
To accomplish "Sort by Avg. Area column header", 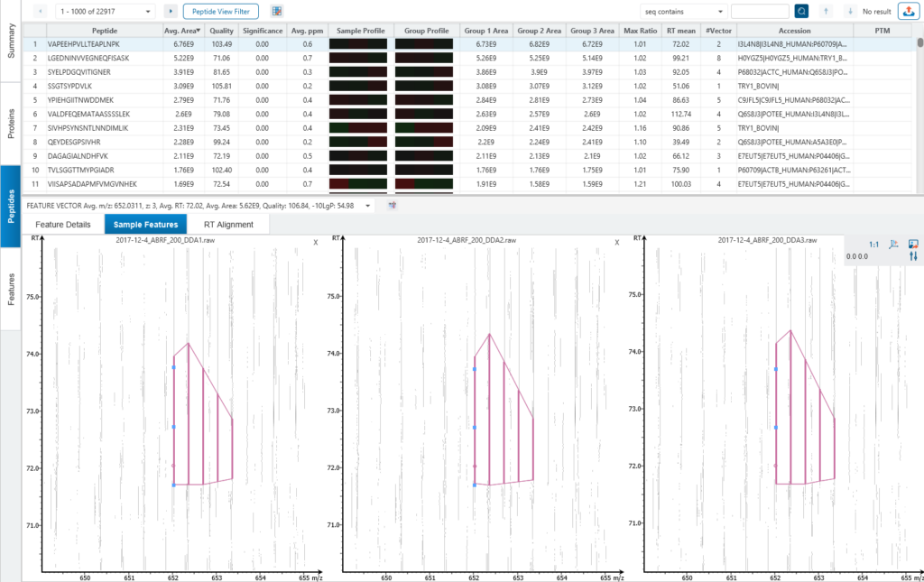I will pyautogui.click(x=182, y=31).
